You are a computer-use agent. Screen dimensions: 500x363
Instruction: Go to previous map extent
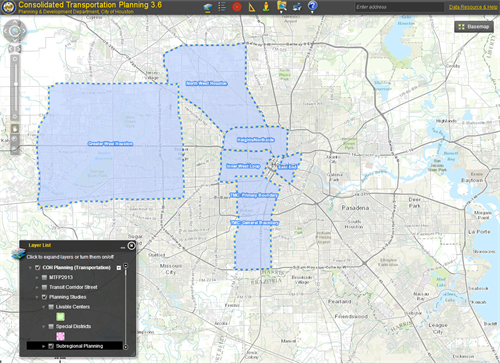point(11,49)
